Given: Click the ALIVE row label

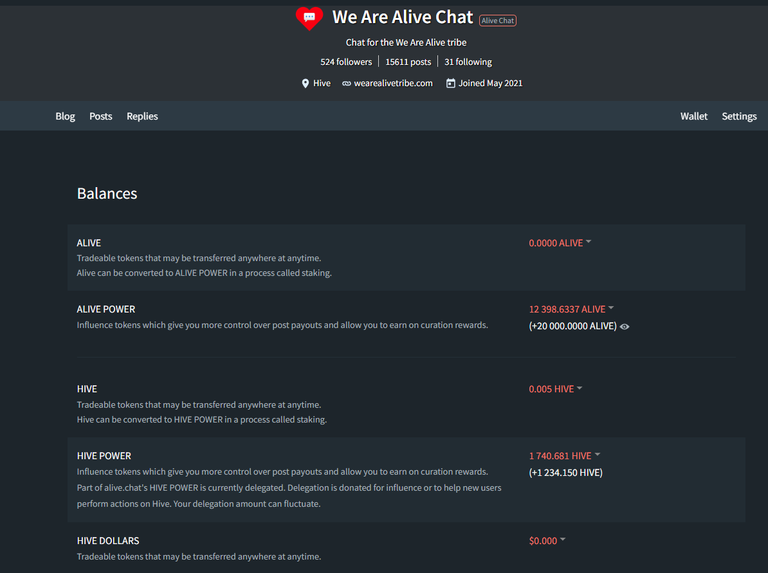Looking at the screenshot, I should click(x=89, y=243).
